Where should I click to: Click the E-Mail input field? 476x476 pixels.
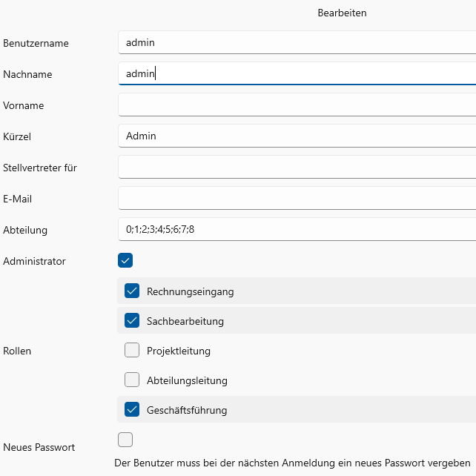click(x=297, y=198)
